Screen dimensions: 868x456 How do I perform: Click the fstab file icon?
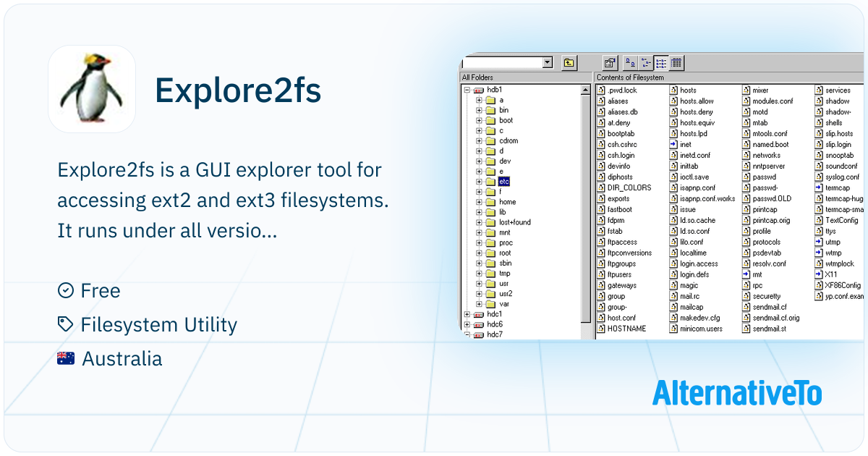tap(601, 232)
